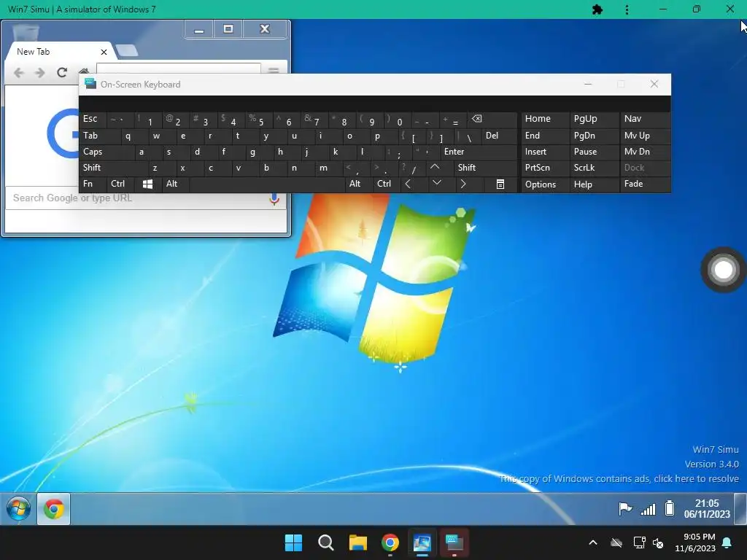The height and width of the screenshot is (560, 747).
Task: Select Win7 Simu app in taskbar
Action: (x=422, y=542)
